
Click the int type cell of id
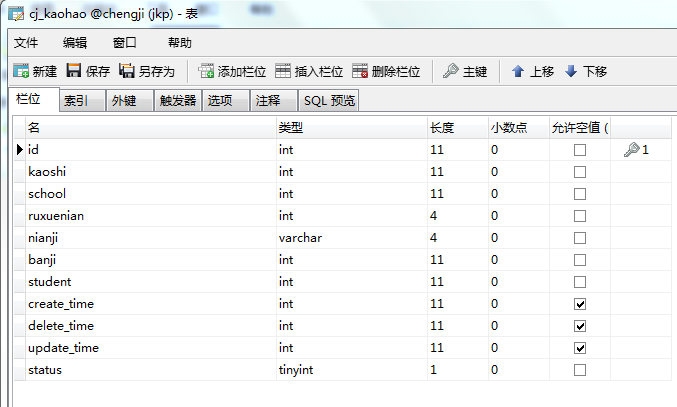352,150
